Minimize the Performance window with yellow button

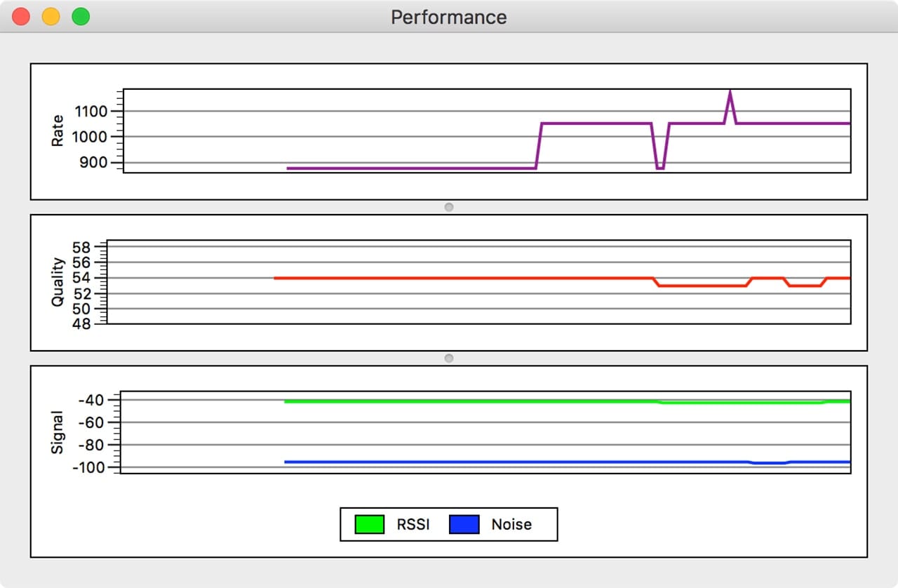pyautogui.click(x=51, y=17)
